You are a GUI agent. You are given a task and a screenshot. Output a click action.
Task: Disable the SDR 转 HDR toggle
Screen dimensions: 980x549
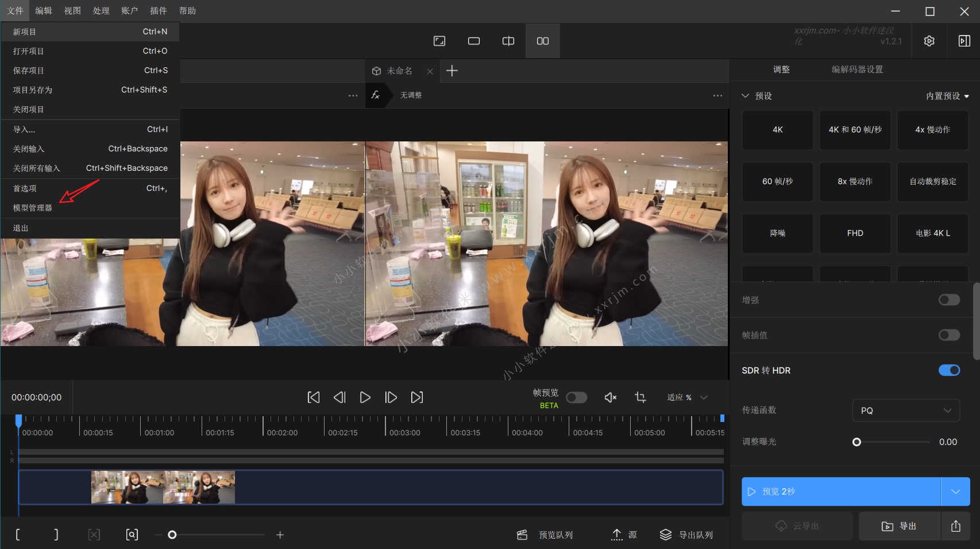(949, 370)
